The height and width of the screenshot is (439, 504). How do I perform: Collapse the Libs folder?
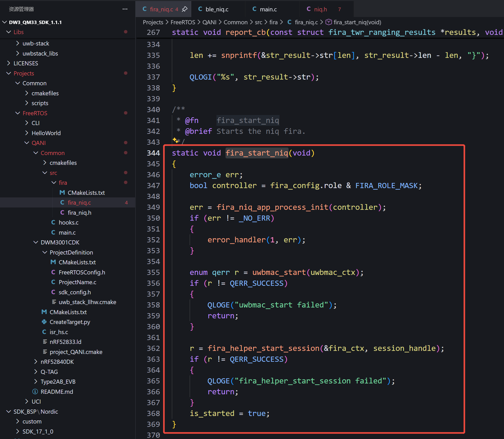click(18, 32)
